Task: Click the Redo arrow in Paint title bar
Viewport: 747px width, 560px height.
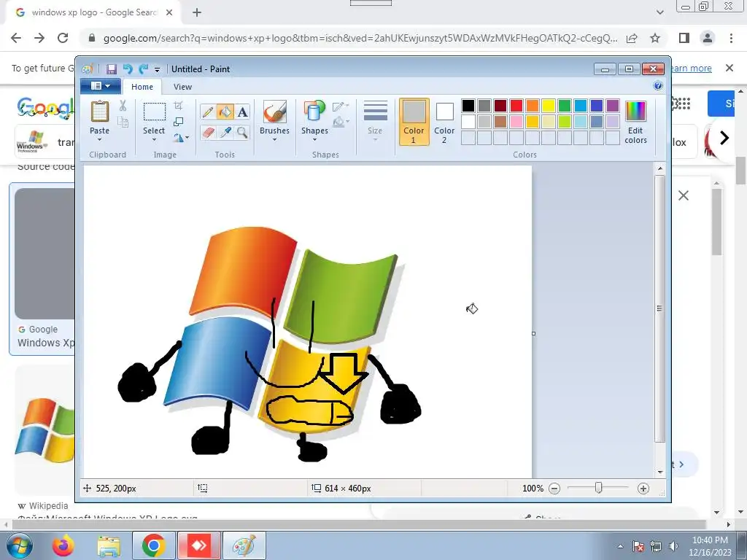Action: pos(144,69)
